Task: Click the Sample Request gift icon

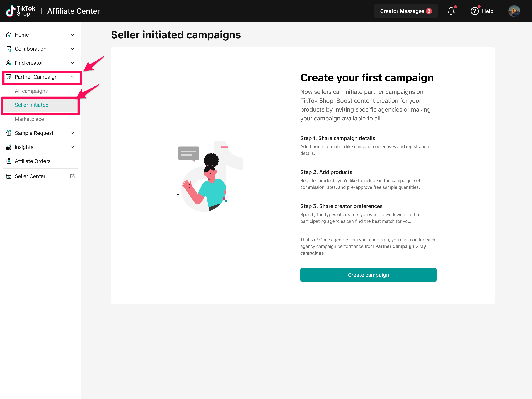Action: click(9, 133)
